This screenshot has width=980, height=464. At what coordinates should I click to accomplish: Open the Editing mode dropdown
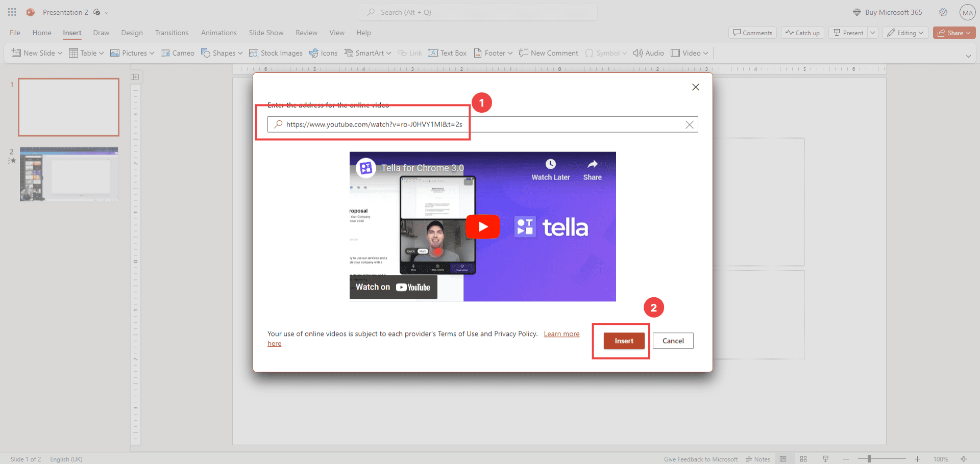click(x=905, y=33)
